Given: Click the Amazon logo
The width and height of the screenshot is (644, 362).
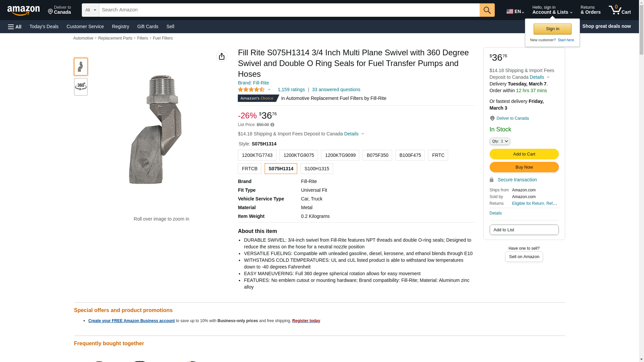Looking at the screenshot, I should click(23, 10).
